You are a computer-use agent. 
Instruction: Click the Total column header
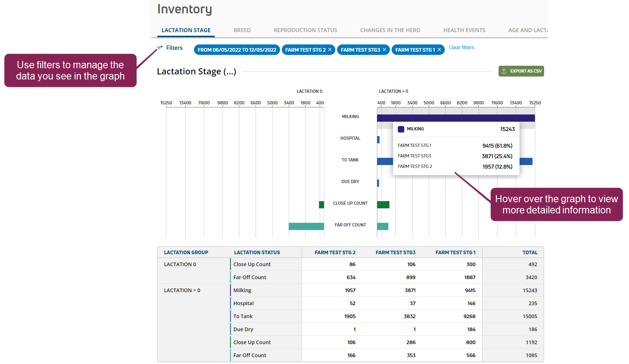click(x=530, y=252)
